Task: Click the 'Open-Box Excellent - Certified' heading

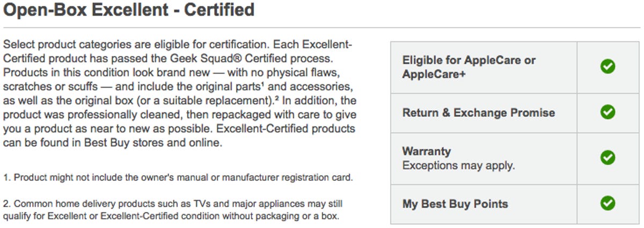Action: pos(129,10)
